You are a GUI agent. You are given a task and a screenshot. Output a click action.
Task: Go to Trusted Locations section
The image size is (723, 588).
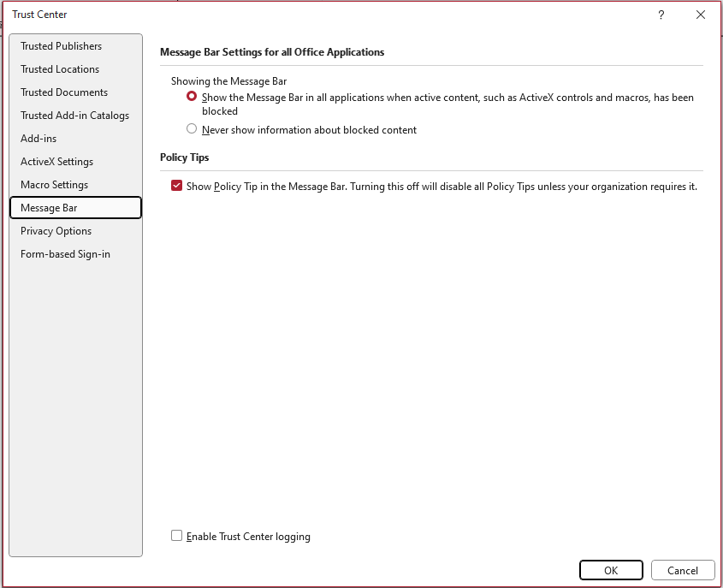(x=75, y=69)
